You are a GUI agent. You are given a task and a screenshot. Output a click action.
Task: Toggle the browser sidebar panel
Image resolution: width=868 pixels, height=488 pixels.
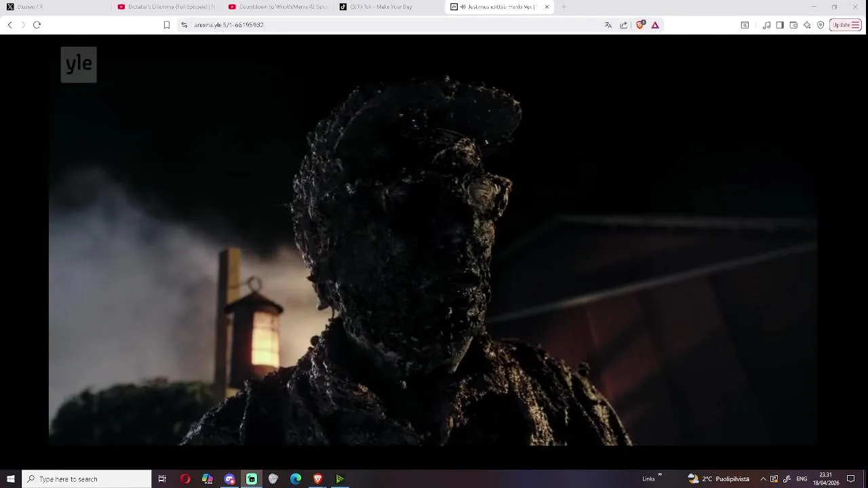(780, 25)
